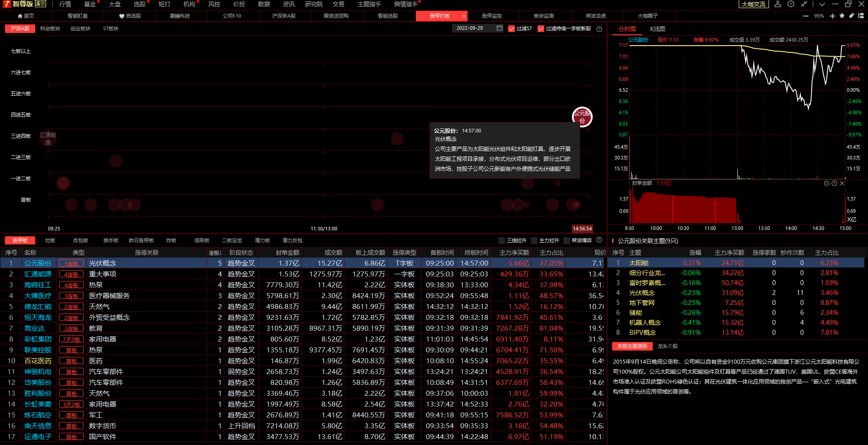The width and height of the screenshot is (868, 445).
Task: Click the 公元股份 bubble on chart
Action: tap(582, 117)
